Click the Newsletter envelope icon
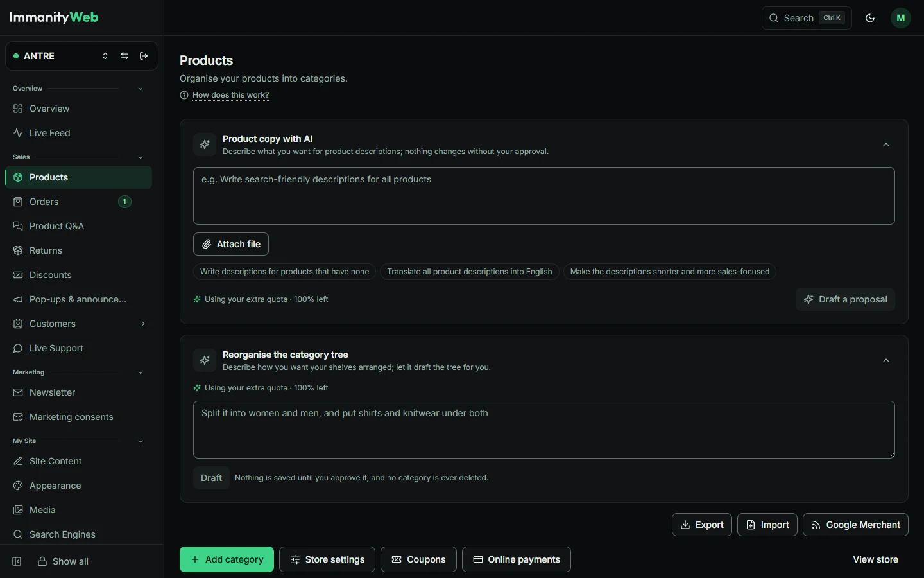Image resolution: width=924 pixels, height=578 pixels. coord(18,392)
